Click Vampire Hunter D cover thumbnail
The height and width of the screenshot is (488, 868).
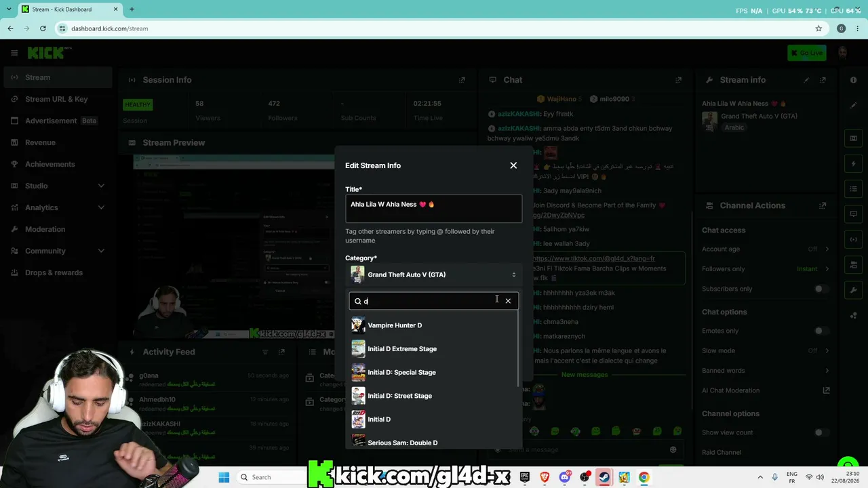click(358, 325)
